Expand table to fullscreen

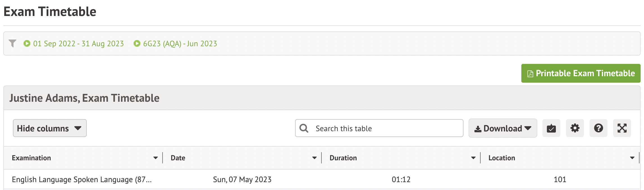(622, 128)
